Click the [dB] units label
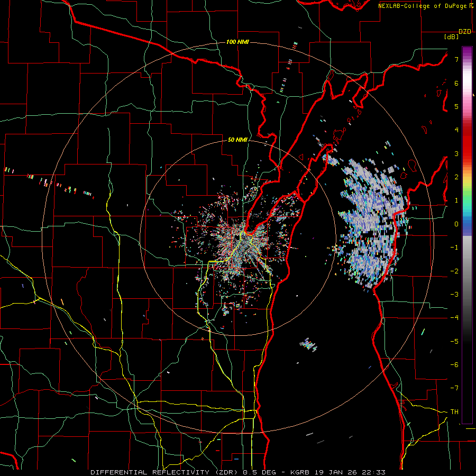 (452, 36)
